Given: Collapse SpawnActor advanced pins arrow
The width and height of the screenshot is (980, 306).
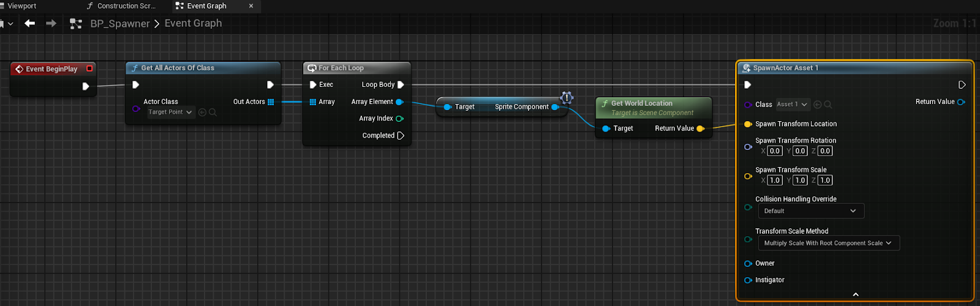Looking at the screenshot, I should (x=856, y=294).
